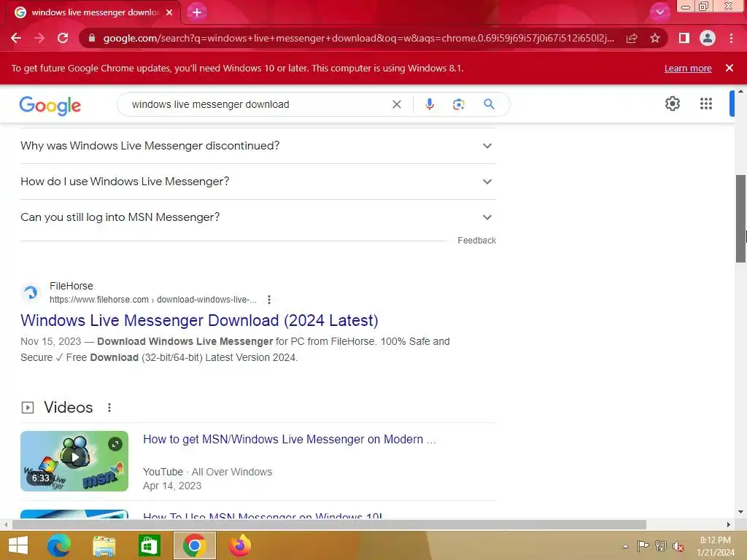The image size is (747, 560).
Task: Open the Chrome three-dot menu
Action: click(x=731, y=38)
